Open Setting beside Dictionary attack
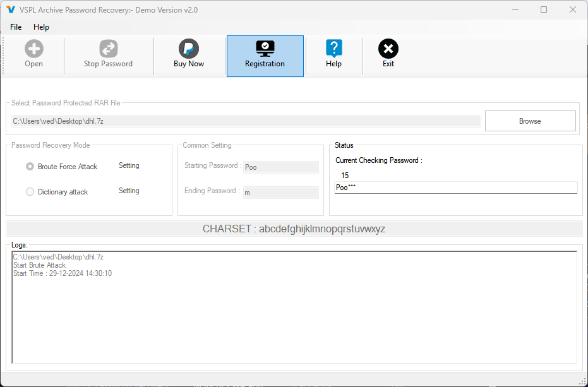 click(x=129, y=191)
